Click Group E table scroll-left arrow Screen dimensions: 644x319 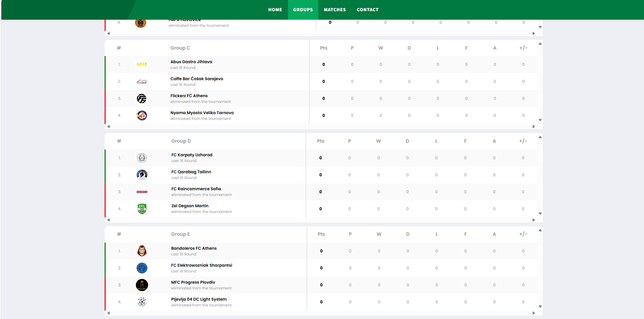coord(109,313)
